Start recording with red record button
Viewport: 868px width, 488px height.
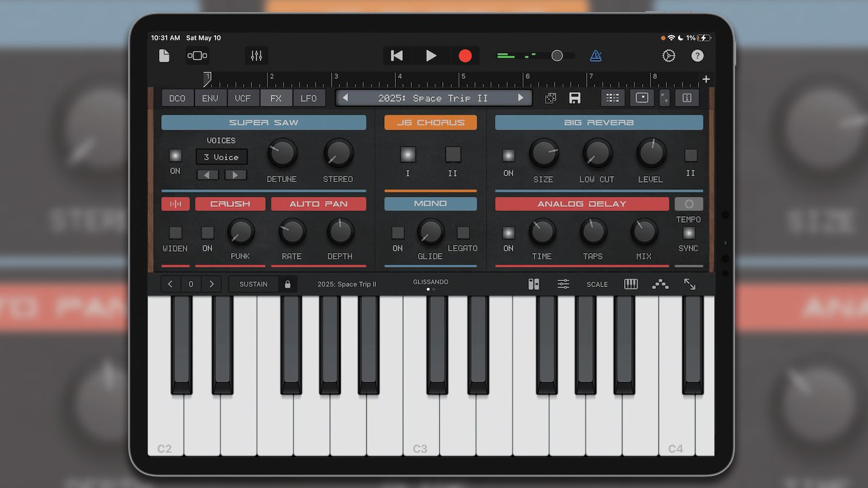465,56
